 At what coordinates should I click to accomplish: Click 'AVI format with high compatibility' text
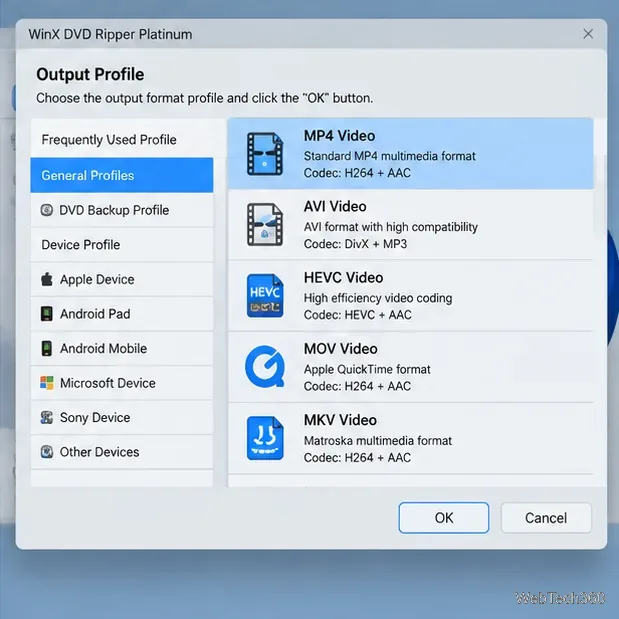[x=391, y=227]
